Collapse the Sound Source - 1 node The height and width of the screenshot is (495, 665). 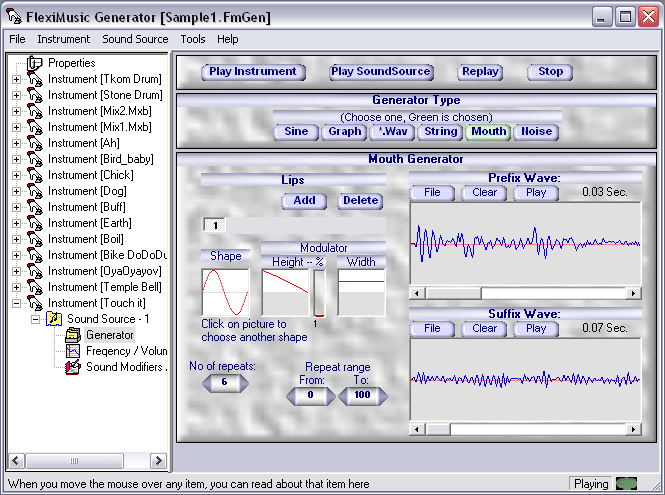point(35,319)
